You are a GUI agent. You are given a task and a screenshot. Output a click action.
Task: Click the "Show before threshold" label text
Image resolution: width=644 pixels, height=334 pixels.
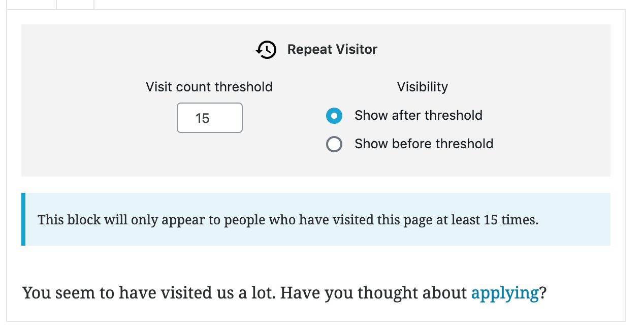click(x=424, y=144)
